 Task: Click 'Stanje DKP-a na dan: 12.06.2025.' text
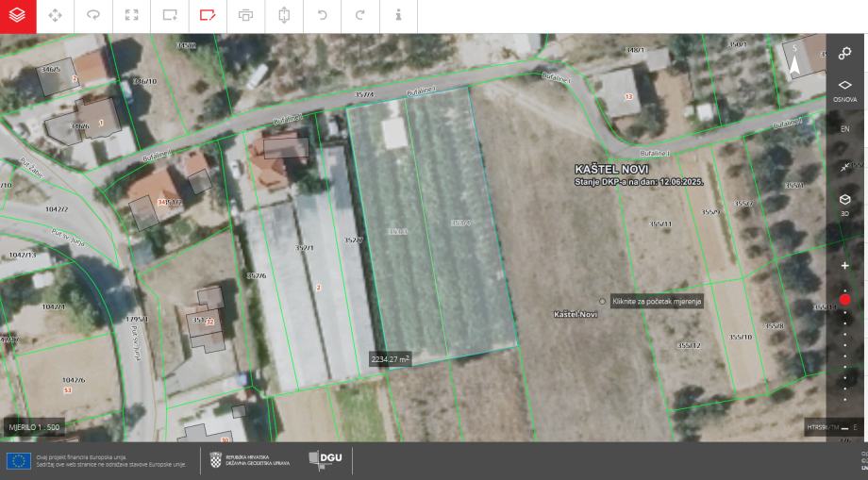click(x=639, y=182)
